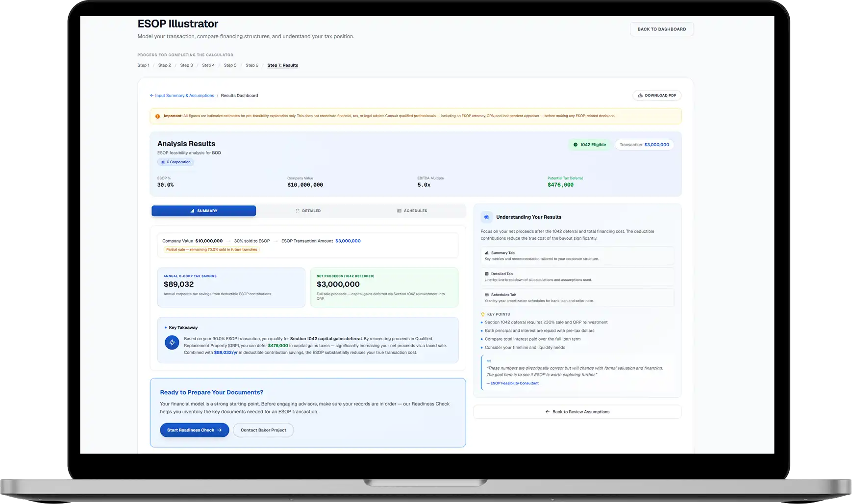Click the list icon on Detailed tab
852x504 pixels.
298,211
